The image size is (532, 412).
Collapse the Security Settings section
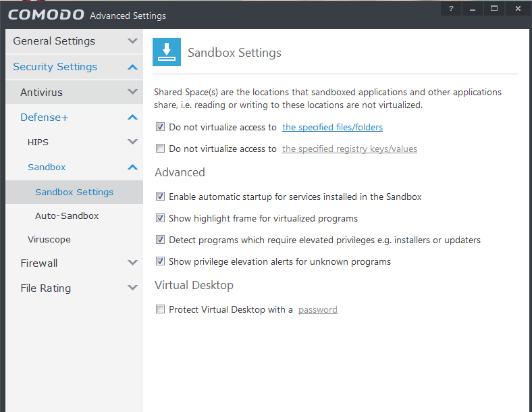132,67
